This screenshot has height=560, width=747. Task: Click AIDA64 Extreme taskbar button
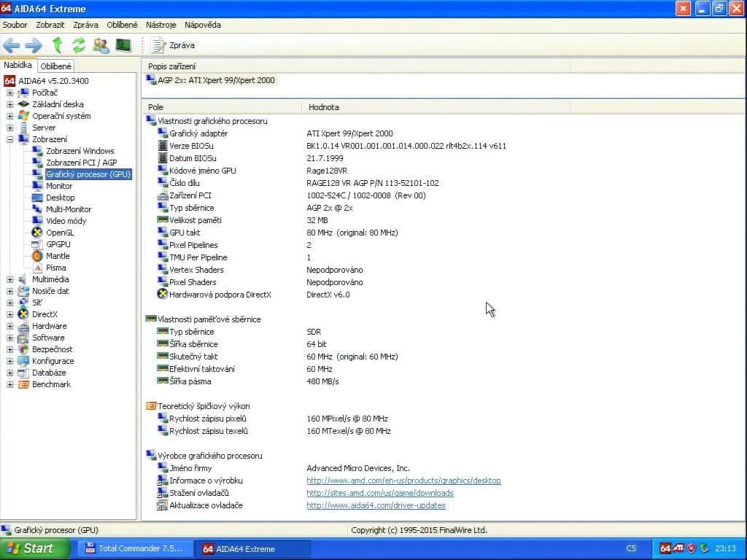tap(252, 548)
